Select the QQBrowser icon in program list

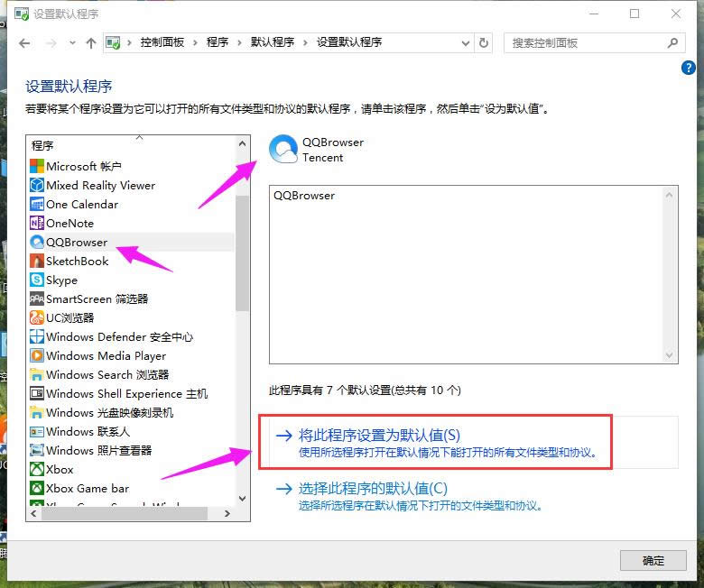[x=37, y=242]
